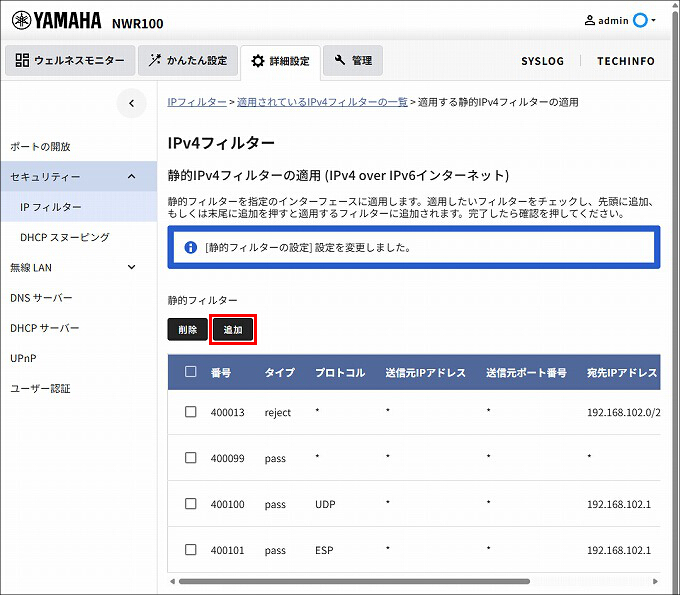The height and width of the screenshot is (595, 680).
Task: Expand the 無線 LAN section chevron
Action: (x=132, y=267)
